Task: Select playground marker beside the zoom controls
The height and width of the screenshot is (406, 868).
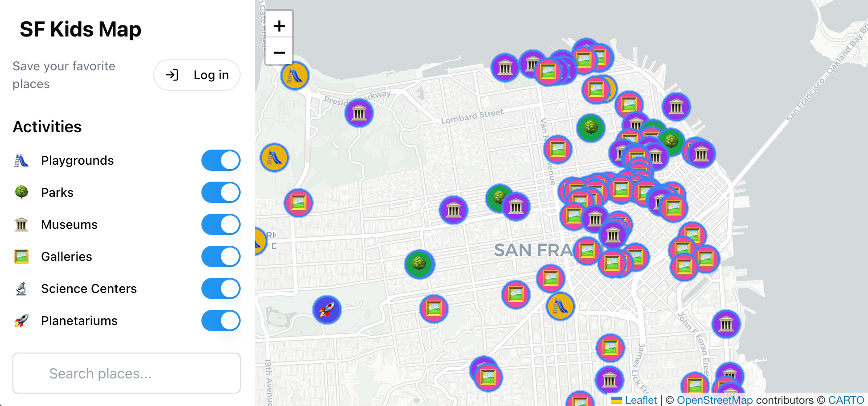Action: [x=295, y=76]
